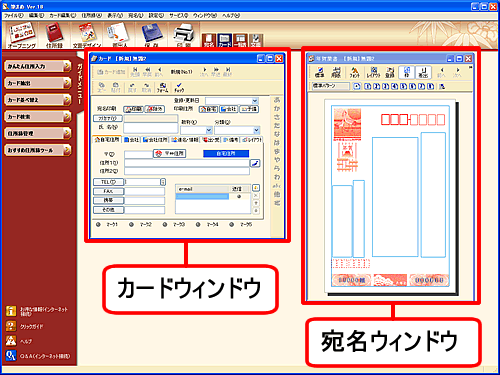Click the フォーム icon in card toolbar
The width and height of the screenshot is (500, 375).
(x=162, y=88)
